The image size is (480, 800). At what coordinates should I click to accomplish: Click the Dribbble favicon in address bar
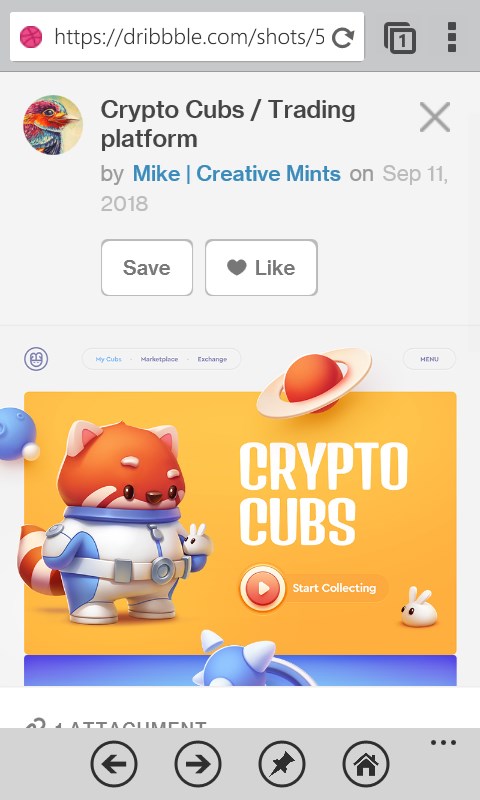[x=31, y=37]
